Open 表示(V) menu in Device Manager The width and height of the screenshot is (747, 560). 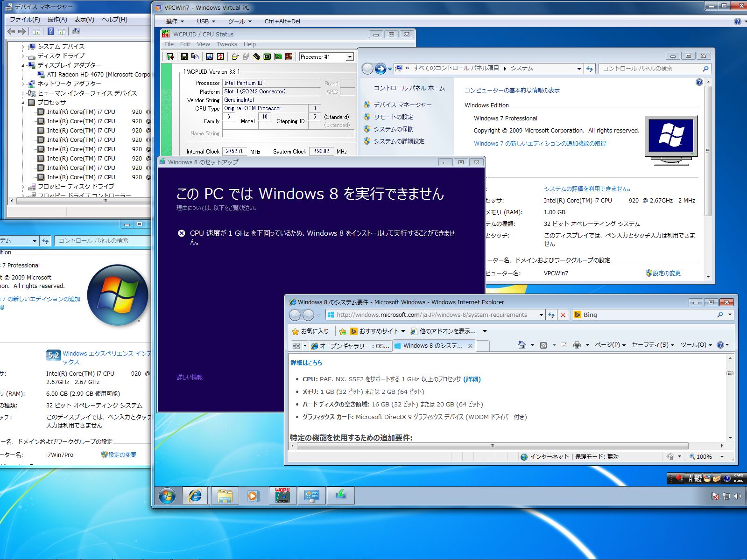coord(84,19)
